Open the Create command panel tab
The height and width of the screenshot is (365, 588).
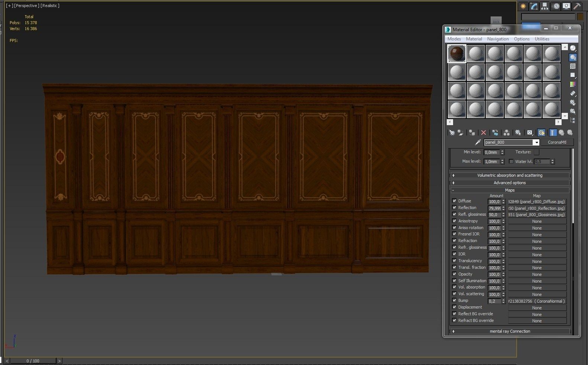tap(523, 6)
